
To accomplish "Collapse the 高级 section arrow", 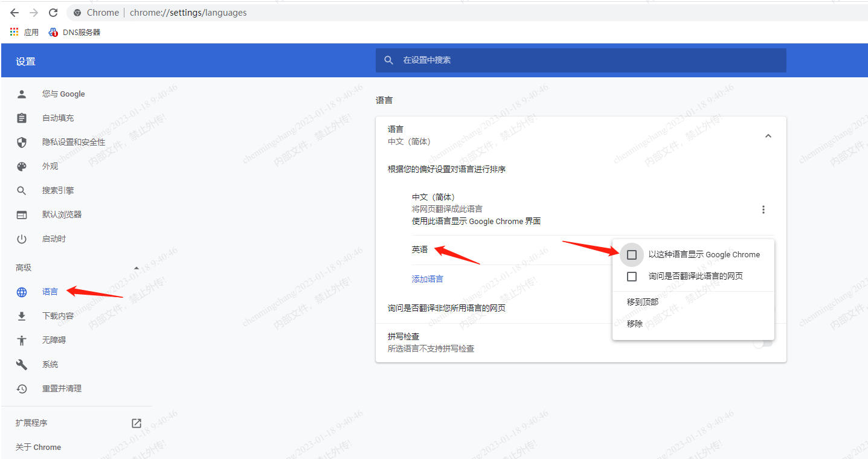I will (137, 268).
